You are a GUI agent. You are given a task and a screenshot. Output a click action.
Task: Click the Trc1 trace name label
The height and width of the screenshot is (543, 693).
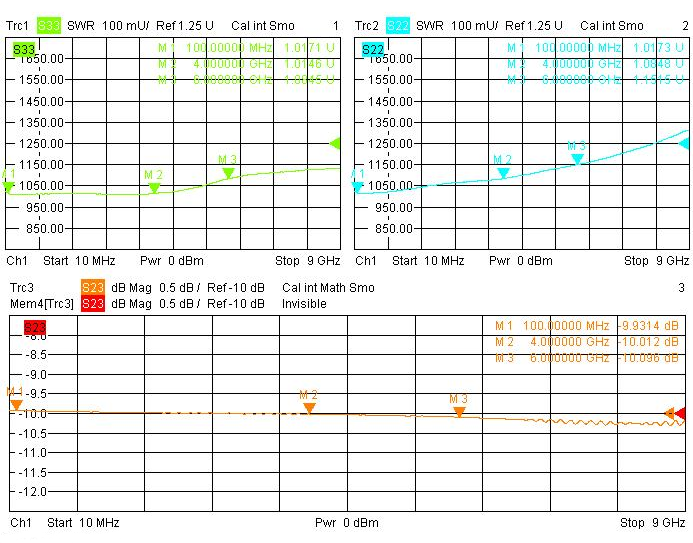tap(20, 25)
